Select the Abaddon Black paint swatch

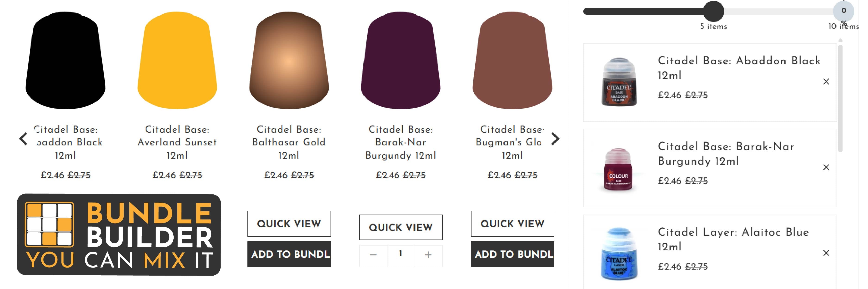point(65,61)
